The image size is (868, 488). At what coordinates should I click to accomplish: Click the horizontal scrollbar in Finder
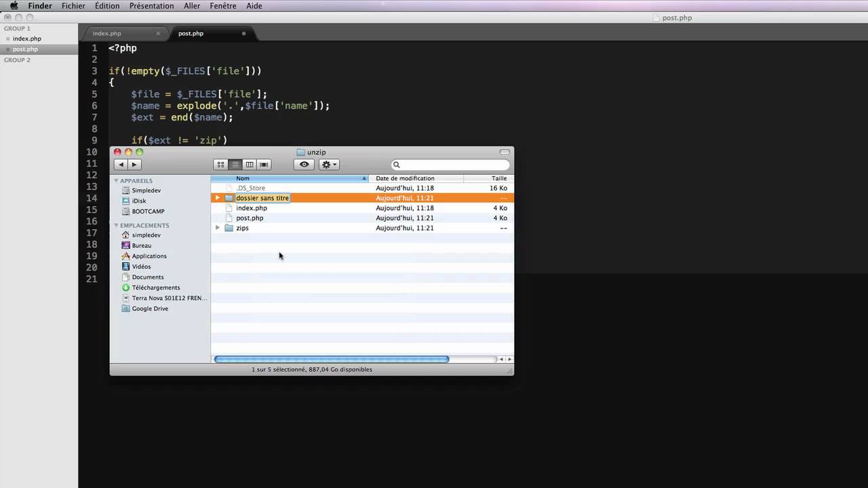click(332, 359)
